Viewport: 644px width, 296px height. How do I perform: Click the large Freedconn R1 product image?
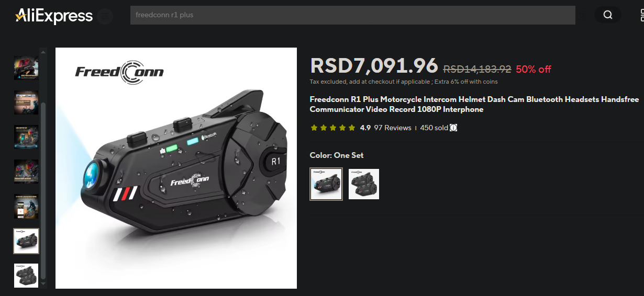coord(176,168)
